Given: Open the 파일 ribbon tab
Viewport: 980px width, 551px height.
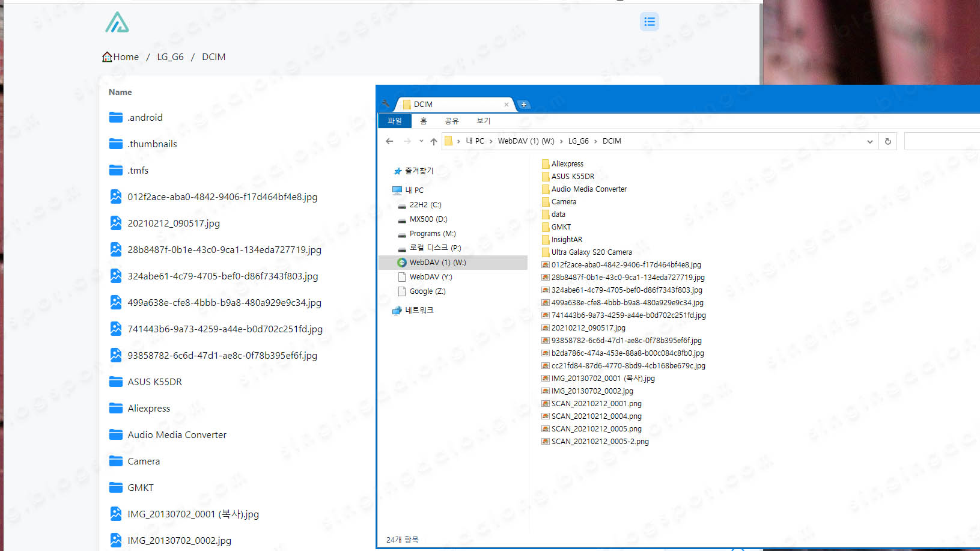Looking at the screenshot, I should pyautogui.click(x=395, y=121).
